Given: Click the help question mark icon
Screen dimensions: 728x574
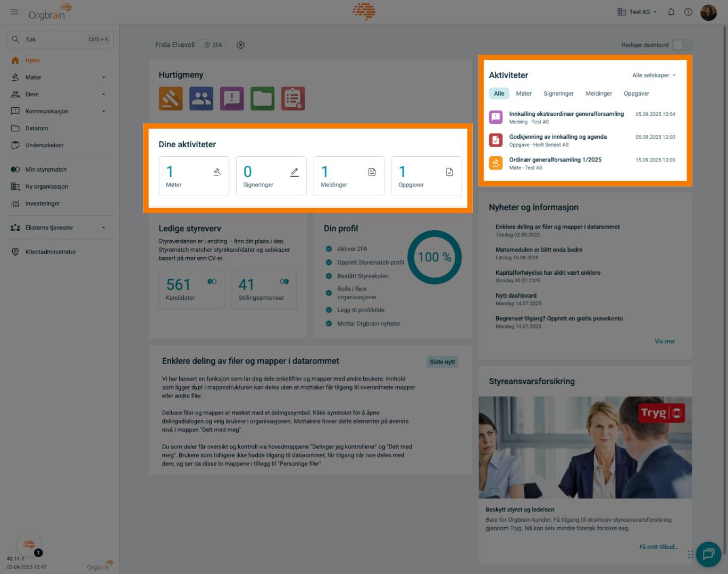Looking at the screenshot, I should (688, 12).
